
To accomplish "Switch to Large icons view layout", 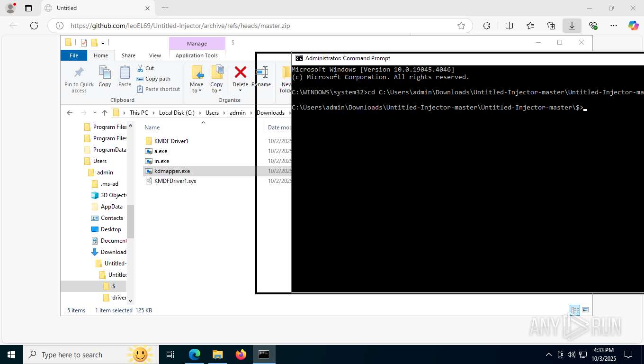I will pos(585,310).
